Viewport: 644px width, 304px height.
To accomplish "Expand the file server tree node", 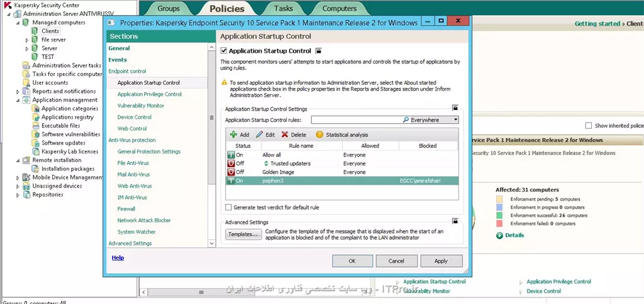I will 27,40.
